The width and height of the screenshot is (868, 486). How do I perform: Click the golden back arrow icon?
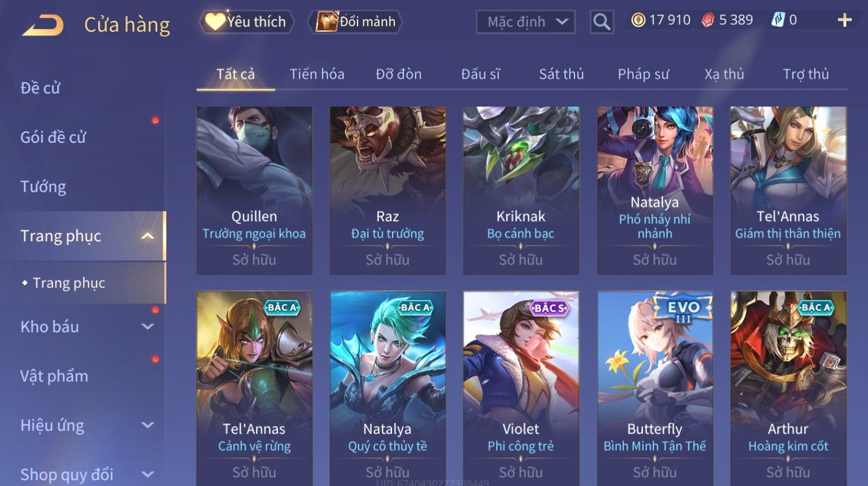43,25
